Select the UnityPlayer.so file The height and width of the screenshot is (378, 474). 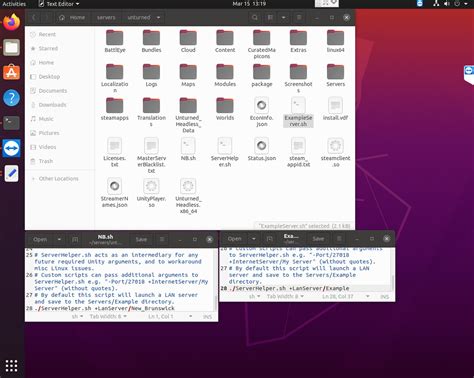pyautogui.click(x=151, y=193)
